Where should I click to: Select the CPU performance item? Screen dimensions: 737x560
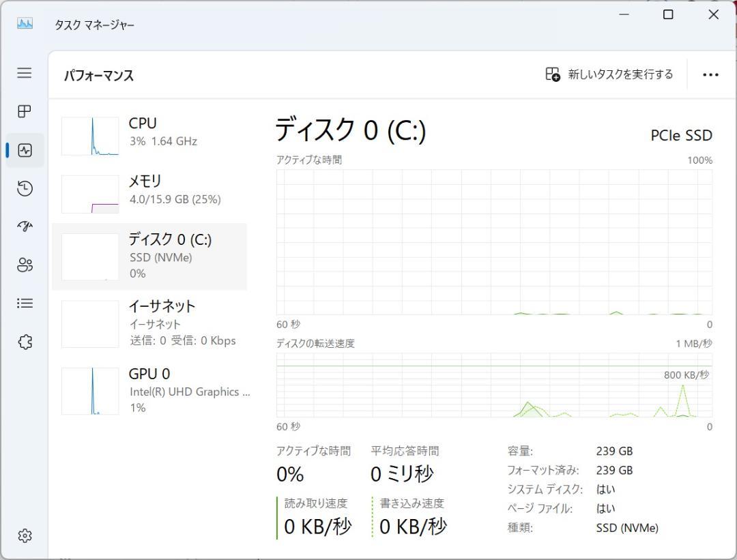tap(149, 136)
